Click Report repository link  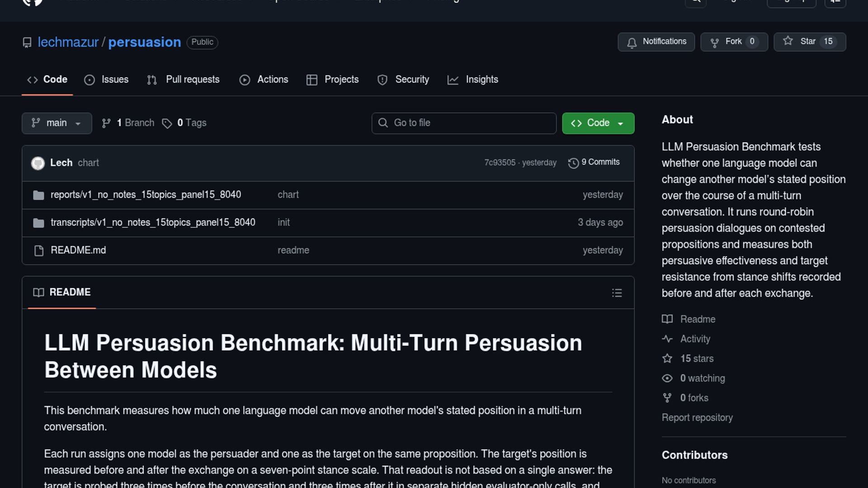697,418
